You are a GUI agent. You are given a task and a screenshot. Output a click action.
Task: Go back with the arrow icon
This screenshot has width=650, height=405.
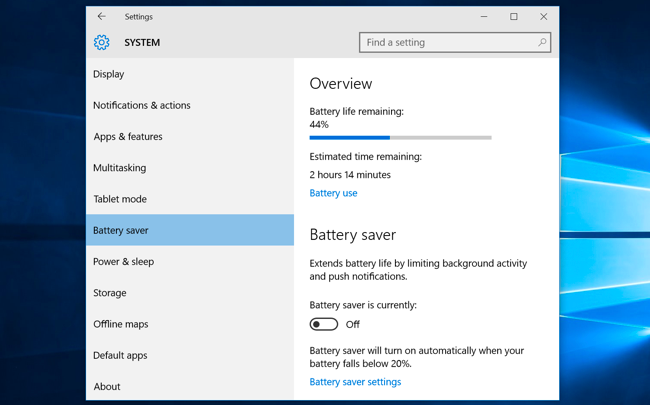click(102, 17)
